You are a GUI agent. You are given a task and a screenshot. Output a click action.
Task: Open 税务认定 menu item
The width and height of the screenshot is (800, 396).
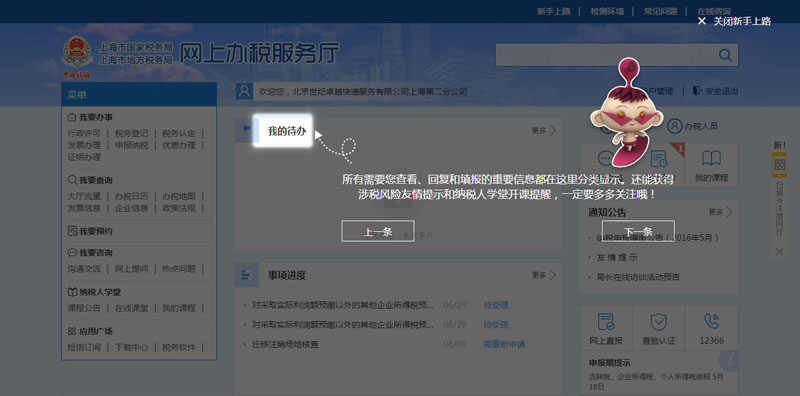click(179, 133)
